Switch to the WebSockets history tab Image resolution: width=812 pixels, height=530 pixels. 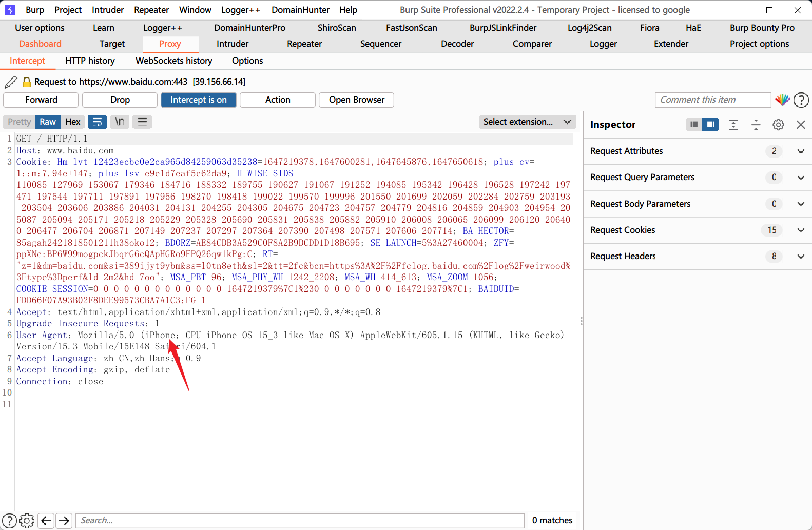pyautogui.click(x=173, y=61)
